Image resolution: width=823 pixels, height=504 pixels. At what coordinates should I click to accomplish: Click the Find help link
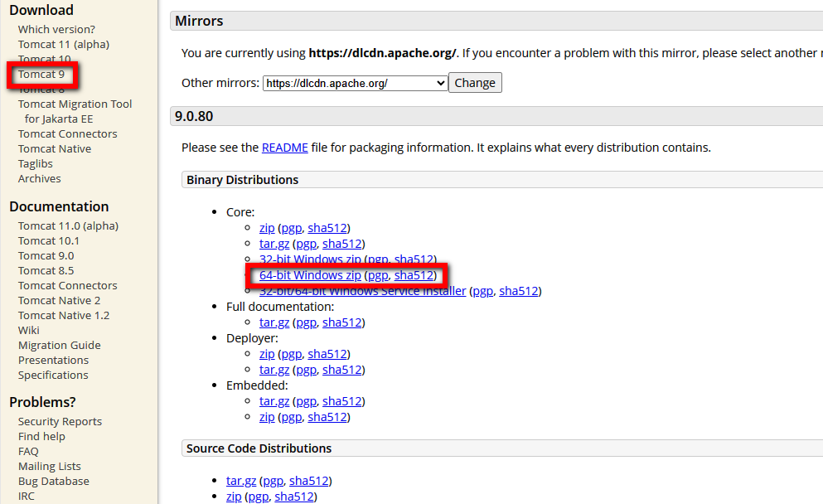point(41,436)
